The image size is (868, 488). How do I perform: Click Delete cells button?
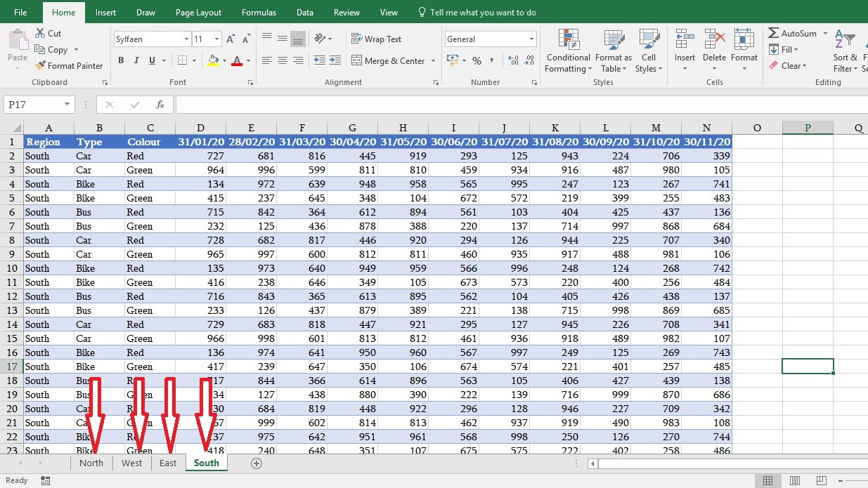714,51
